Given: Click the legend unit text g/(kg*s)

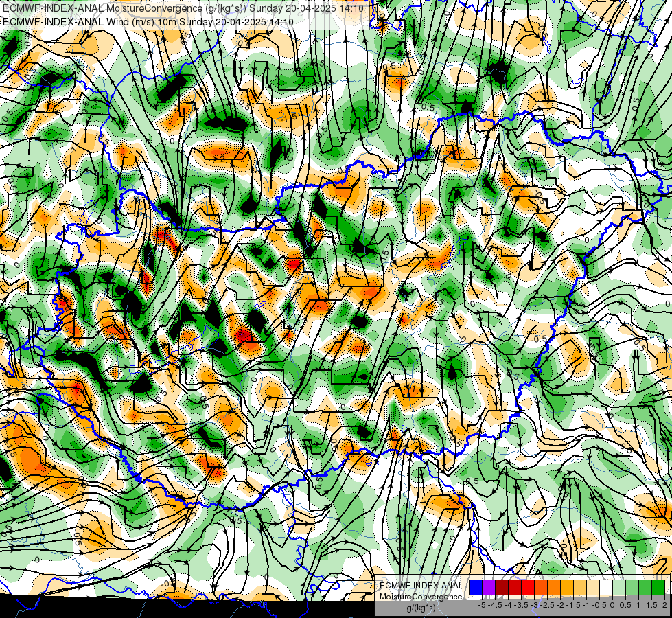Looking at the screenshot, I should point(421,608).
